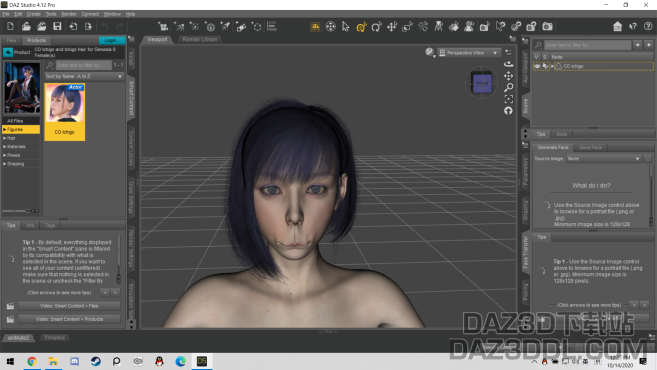
Task: Switch to the Files tab in Smart Content
Action: pyautogui.click(x=11, y=40)
